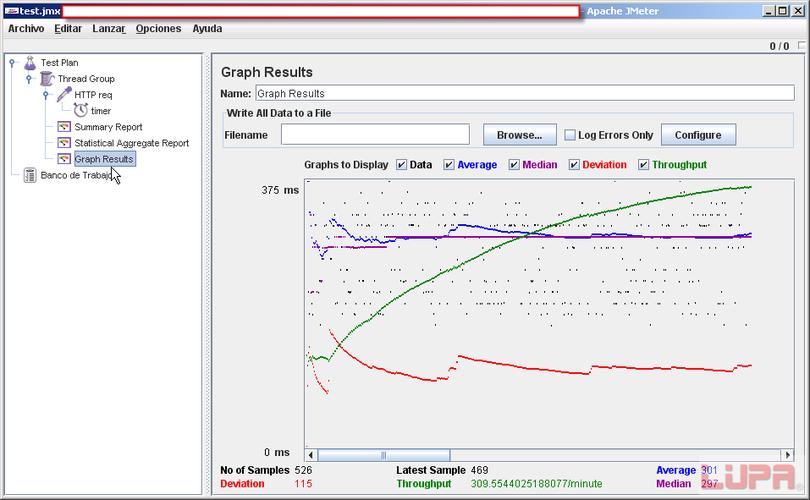The image size is (810, 500).
Task: Click the HTTP req pipette icon
Action: [64, 95]
